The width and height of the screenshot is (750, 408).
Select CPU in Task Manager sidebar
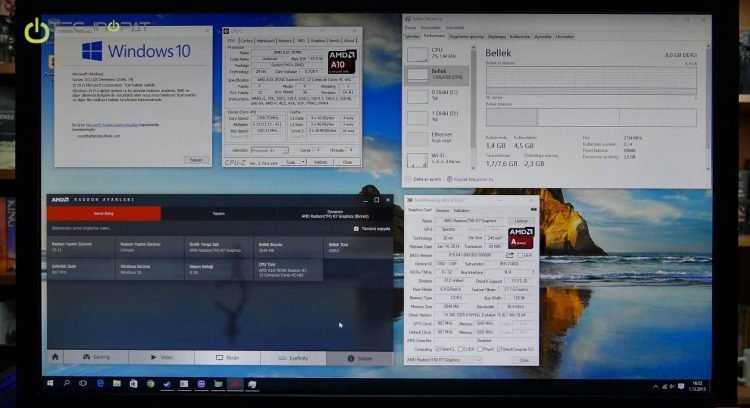pyautogui.click(x=438, y=54)
